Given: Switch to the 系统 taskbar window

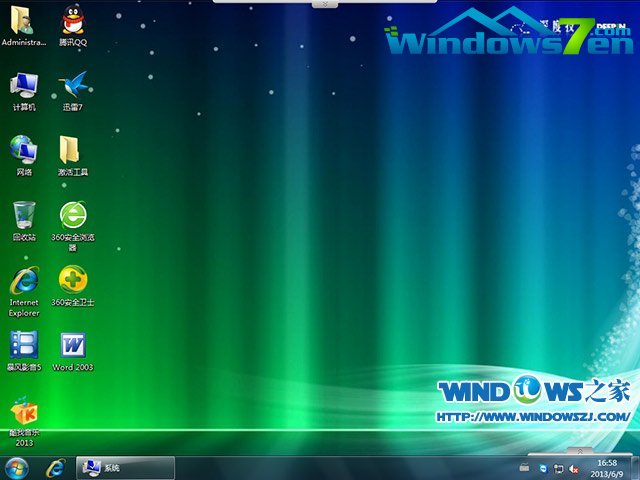Looking at the screenshot, I should 125,468.
